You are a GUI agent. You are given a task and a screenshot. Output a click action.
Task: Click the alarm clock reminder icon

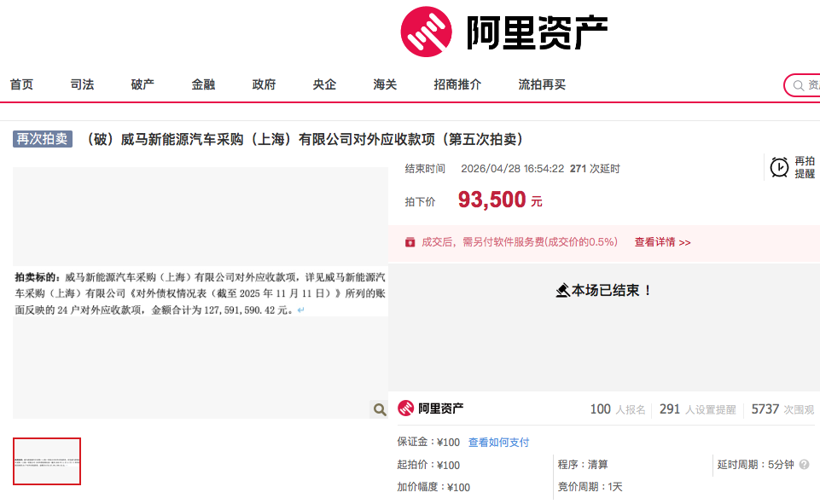click(x=779, y=167)
